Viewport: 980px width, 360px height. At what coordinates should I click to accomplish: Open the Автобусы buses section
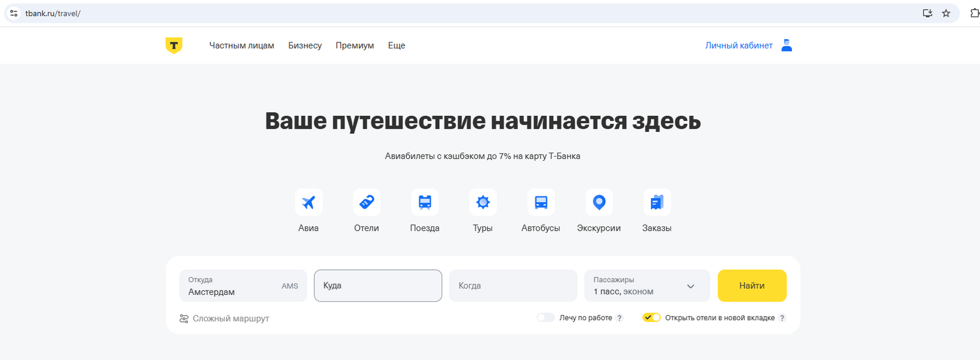[x=541, y=211]
